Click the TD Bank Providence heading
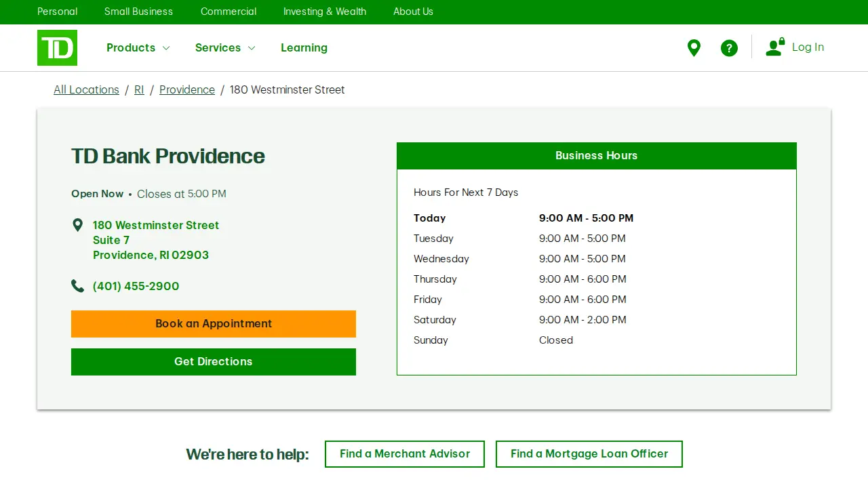The image size is (868, 488). coord(168,156)
